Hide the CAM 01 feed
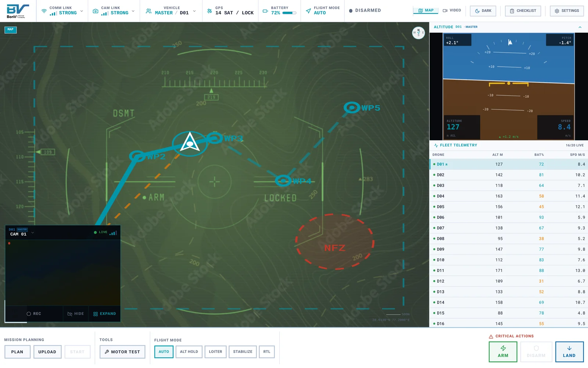The image size is (588, 368). tap(76, 314)
